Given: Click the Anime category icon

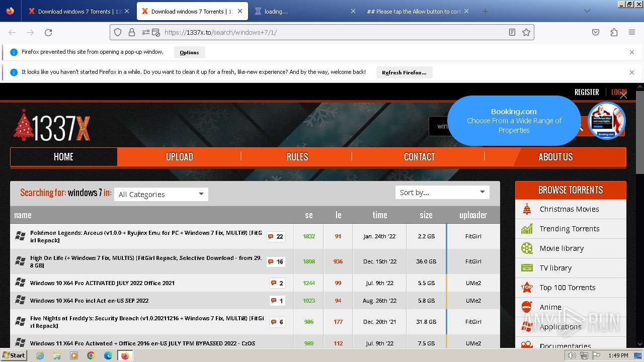Looking at the screenshot, I should coord(527,307).
